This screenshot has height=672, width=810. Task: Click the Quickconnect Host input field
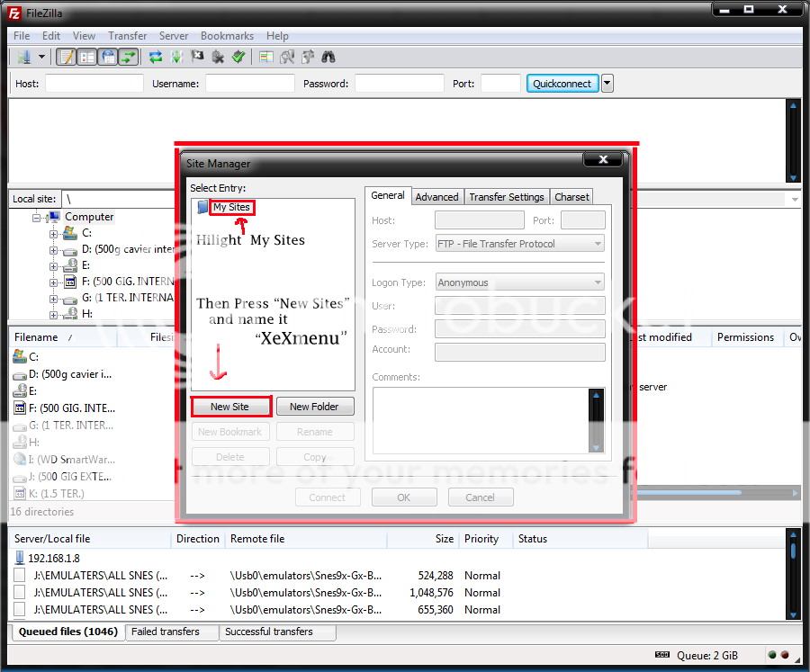tap(94, 83)
